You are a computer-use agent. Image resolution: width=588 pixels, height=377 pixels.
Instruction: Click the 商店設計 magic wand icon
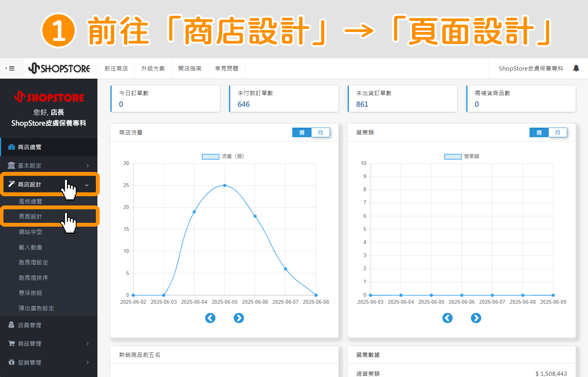coord(12,184)
